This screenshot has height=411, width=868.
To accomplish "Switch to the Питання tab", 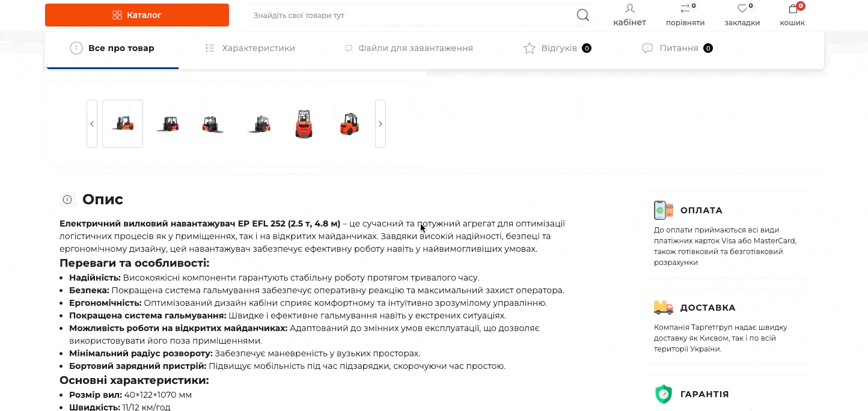I will (x=677, y=48).
